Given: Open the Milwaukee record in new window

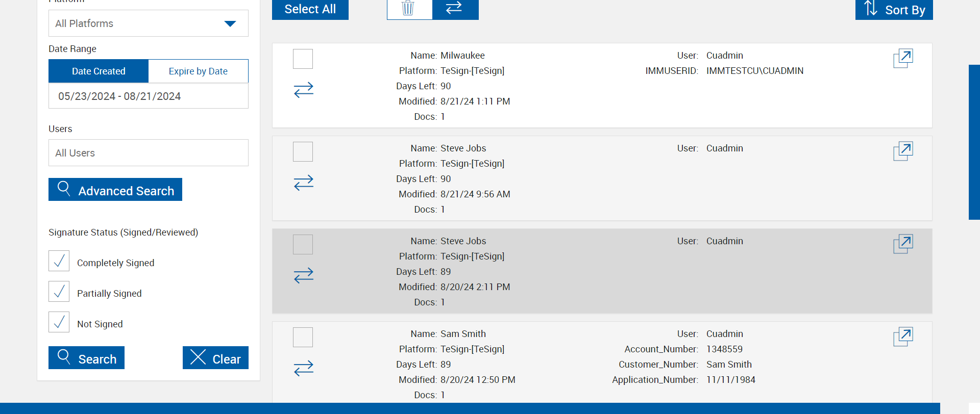Looking at the screenshot, I should (903, 59).
